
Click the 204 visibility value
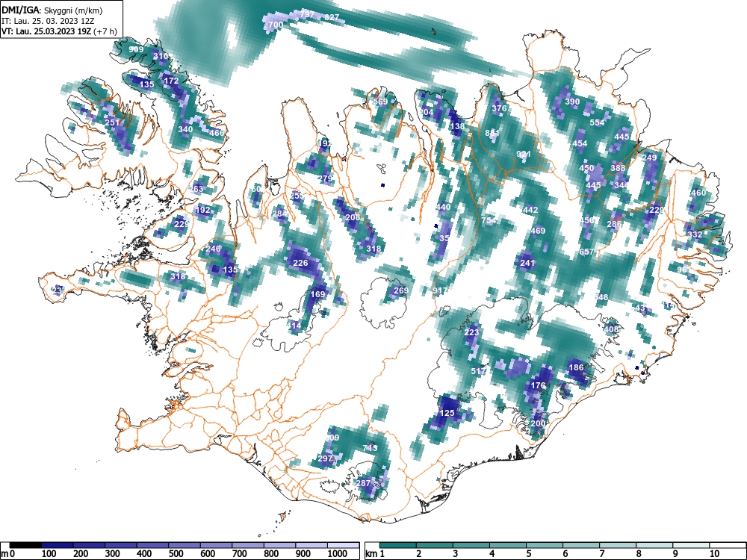pyautogui.click(x=427, y=113)
